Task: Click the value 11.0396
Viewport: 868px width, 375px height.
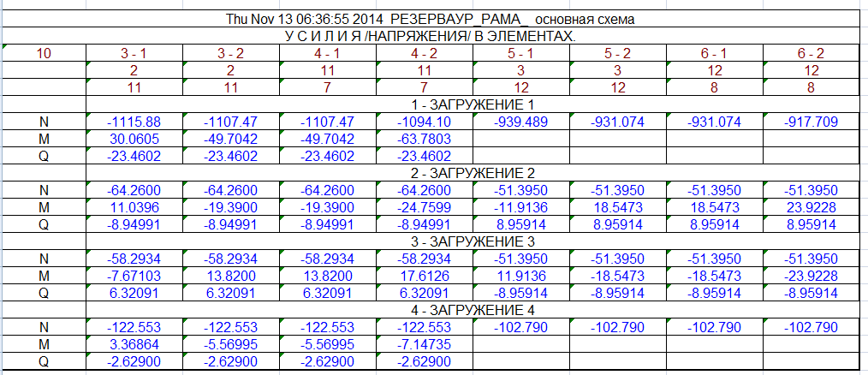Action: tap(134, 207)
